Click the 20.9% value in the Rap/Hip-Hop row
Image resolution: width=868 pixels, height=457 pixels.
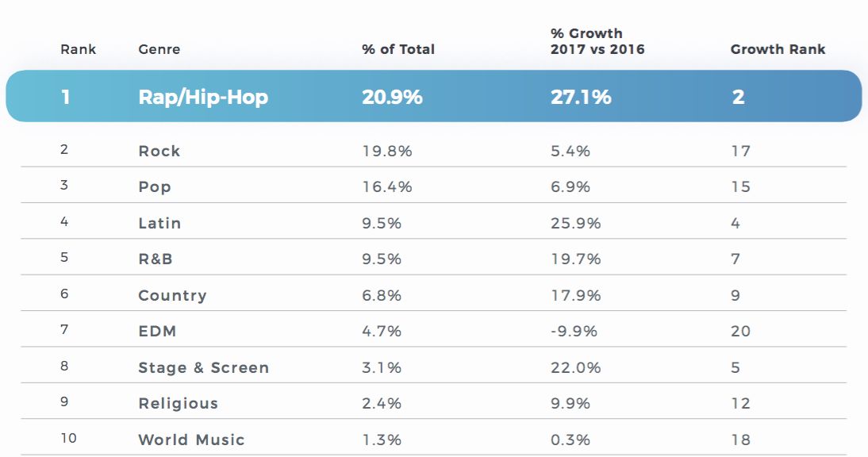tap(392, 97)
